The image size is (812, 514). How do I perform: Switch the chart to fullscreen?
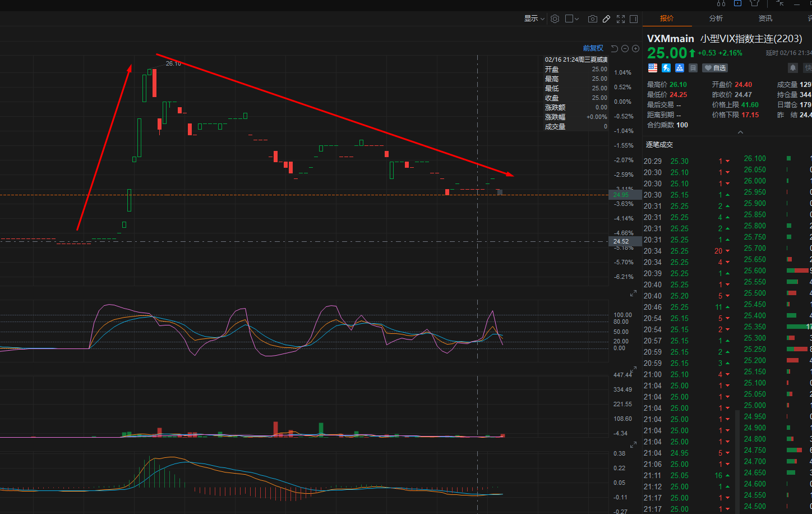click(x=621, y=19)
